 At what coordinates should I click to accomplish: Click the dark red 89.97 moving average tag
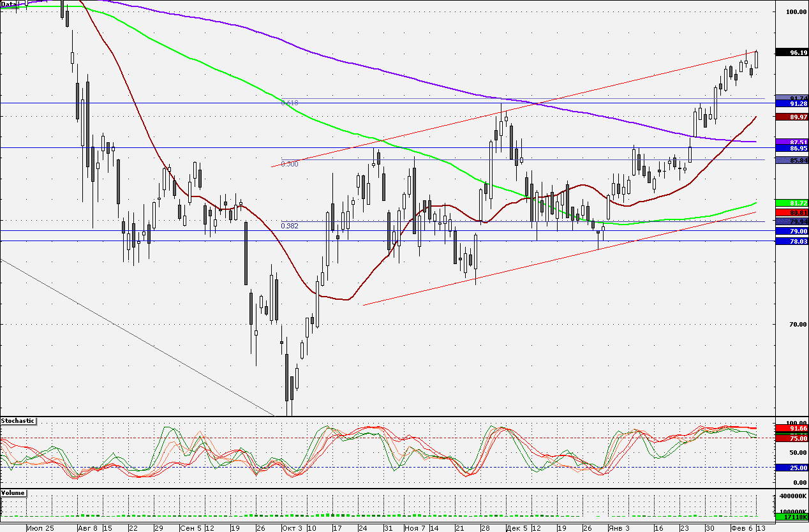pos(790,117)
